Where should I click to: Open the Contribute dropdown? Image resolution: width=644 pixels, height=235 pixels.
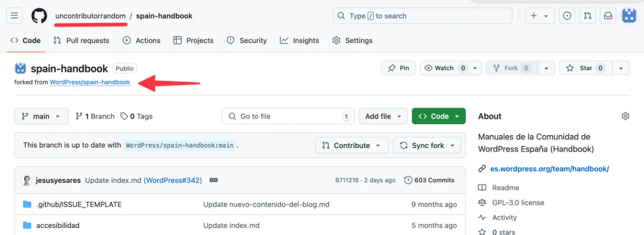352,145
